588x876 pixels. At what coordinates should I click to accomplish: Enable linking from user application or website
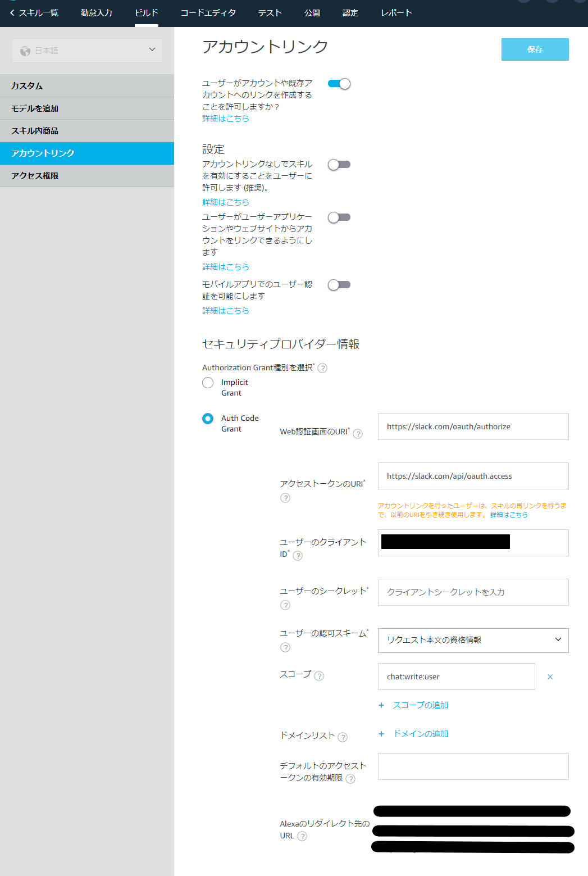pyautogui.click(x=339, y=217)
